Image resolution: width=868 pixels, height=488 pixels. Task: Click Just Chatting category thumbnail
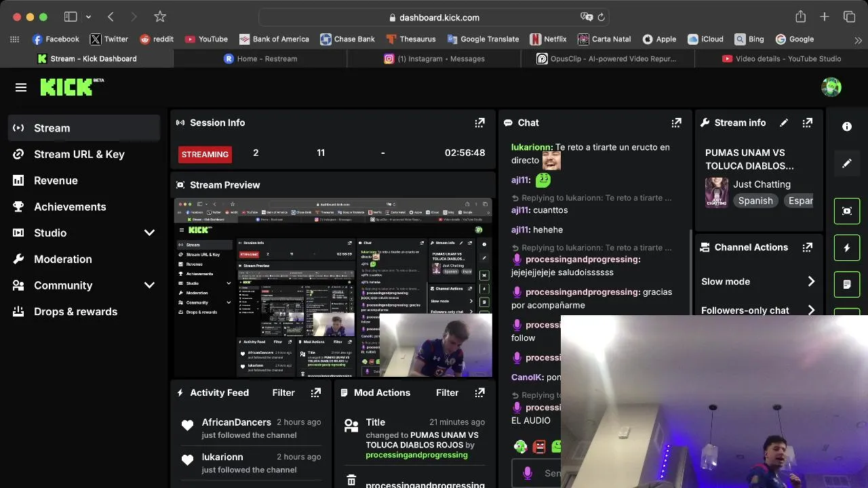tap(717, 192)
